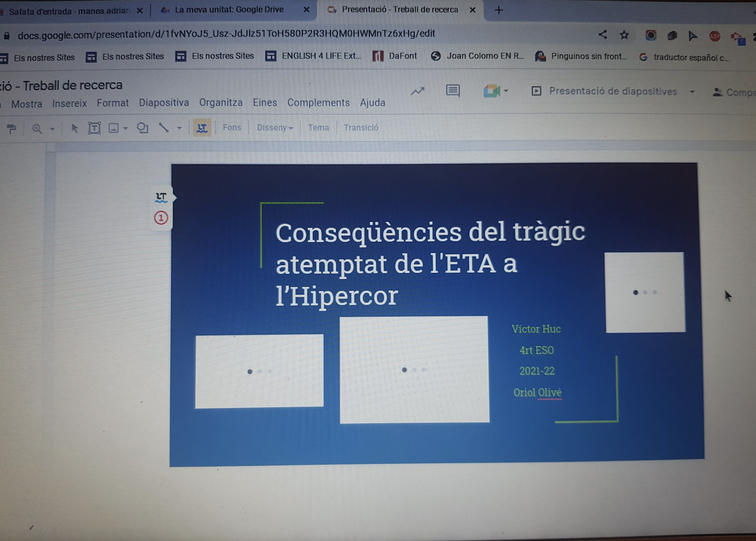Click the activity trend arrow icon
Viewport: 756px width, 541px height.
point(418,91)
